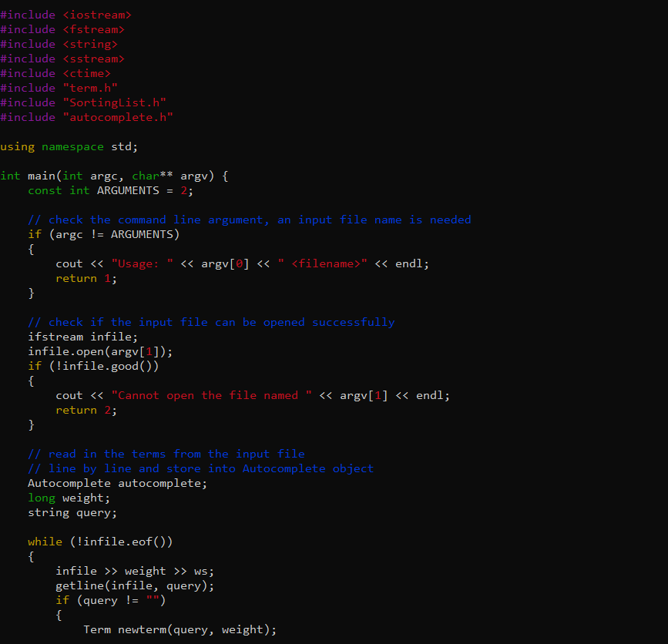
Task: Click the comment 'line by line and store into Autocomplete object'
Action: 200,468
